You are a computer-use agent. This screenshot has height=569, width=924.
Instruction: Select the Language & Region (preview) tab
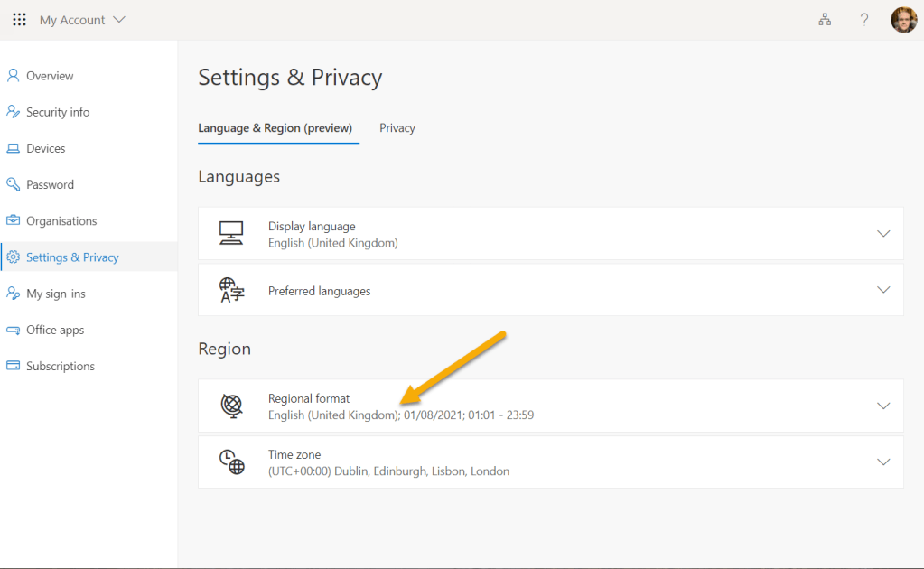pyautogui.click(x=277, y=127)
